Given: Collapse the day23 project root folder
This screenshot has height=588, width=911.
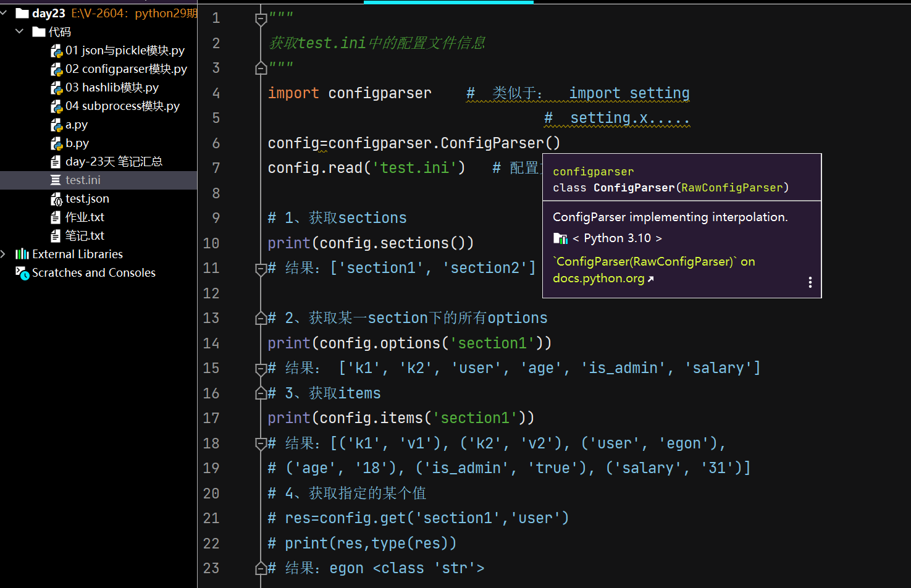Looking at the screenshot, I should pyautogui.click(x=4, y=13).
